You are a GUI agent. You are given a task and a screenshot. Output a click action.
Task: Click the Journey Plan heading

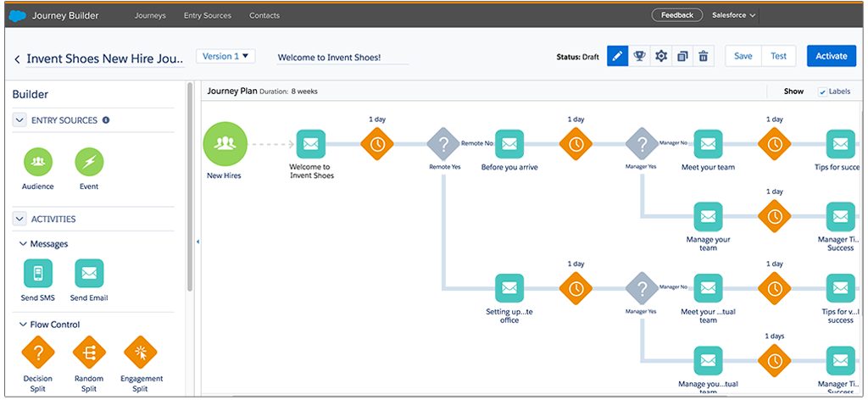[232, 92]
